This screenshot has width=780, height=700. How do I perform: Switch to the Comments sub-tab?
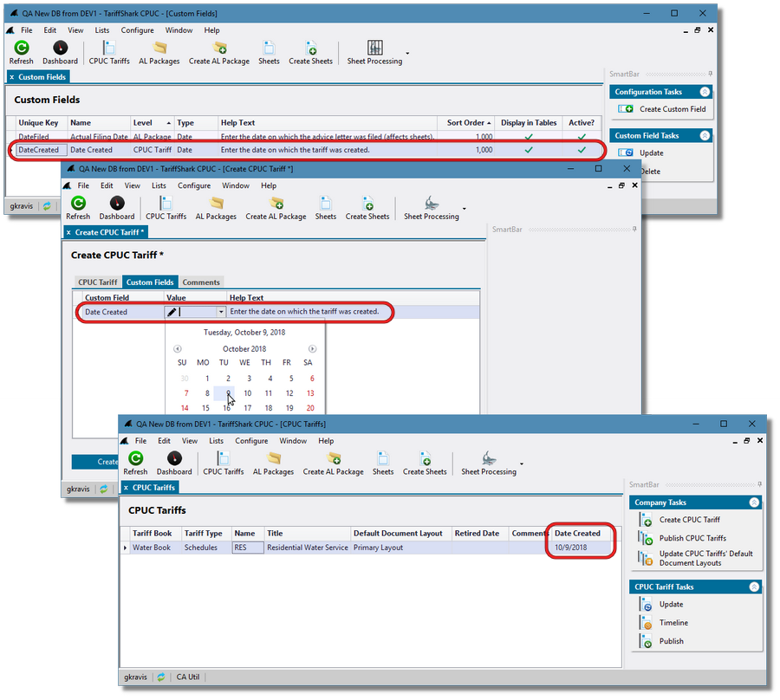pos(201,282)
